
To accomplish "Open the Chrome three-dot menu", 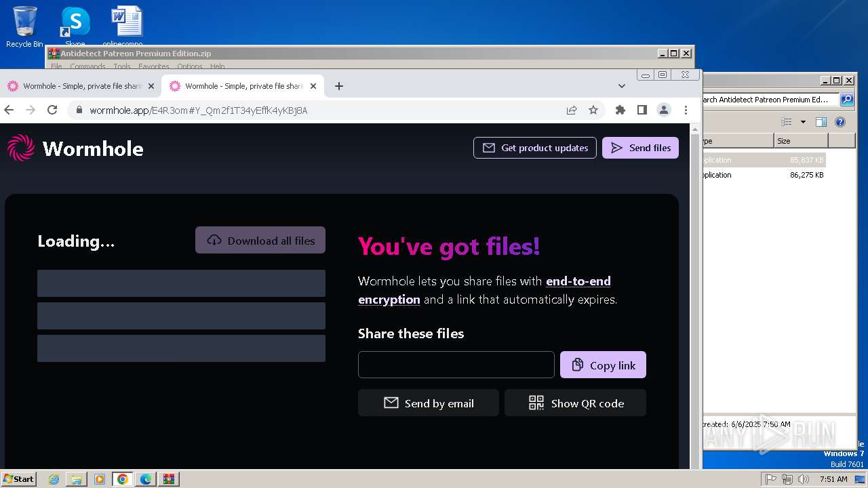I will pyautogui.click(x=686, y=110).
